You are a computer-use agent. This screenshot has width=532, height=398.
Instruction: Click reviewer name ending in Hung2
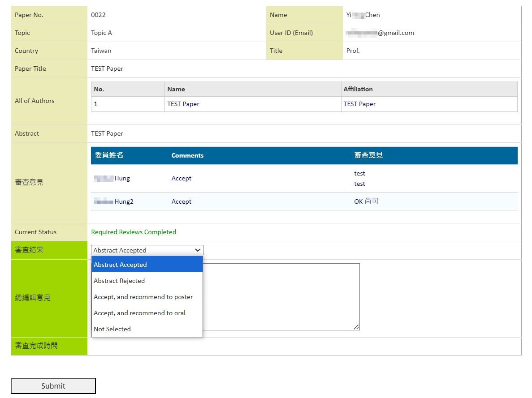(114, 201)
